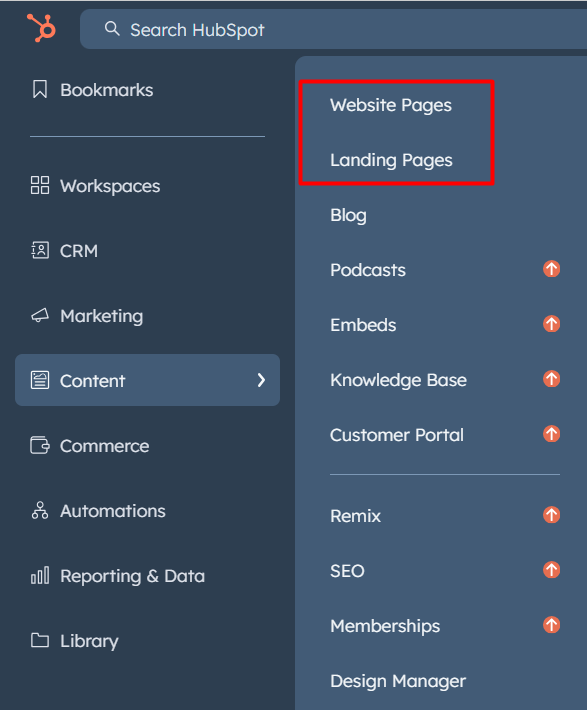
Task: Open Customer Portal
Action: tap(397, 435)
